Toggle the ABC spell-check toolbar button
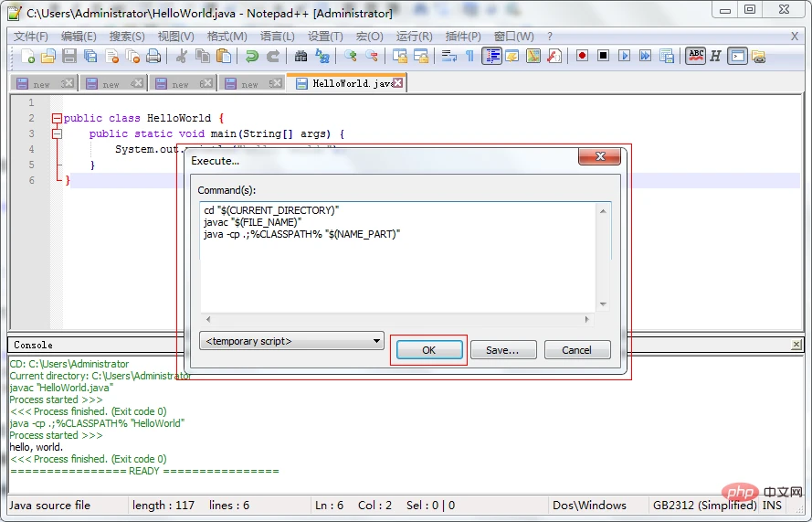 point(695,56)
